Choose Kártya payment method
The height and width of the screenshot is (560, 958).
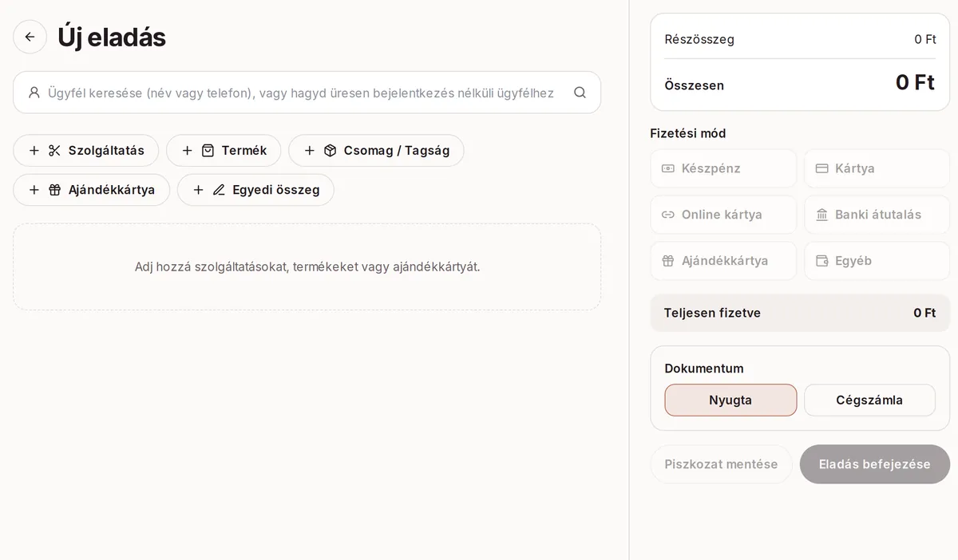877,168
